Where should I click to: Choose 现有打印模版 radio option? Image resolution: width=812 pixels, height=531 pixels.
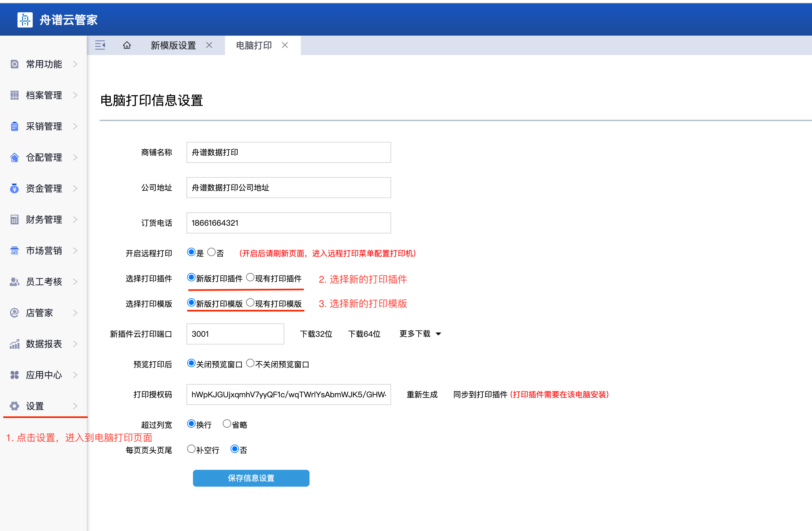[x=250, y=303]
